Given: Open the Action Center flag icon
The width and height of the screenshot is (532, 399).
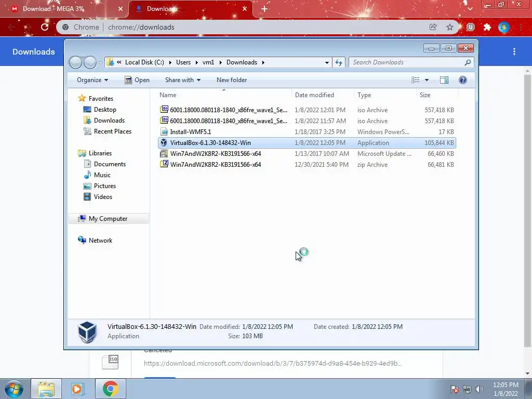Looking at the screenshot, I should [x=454, y=389].
